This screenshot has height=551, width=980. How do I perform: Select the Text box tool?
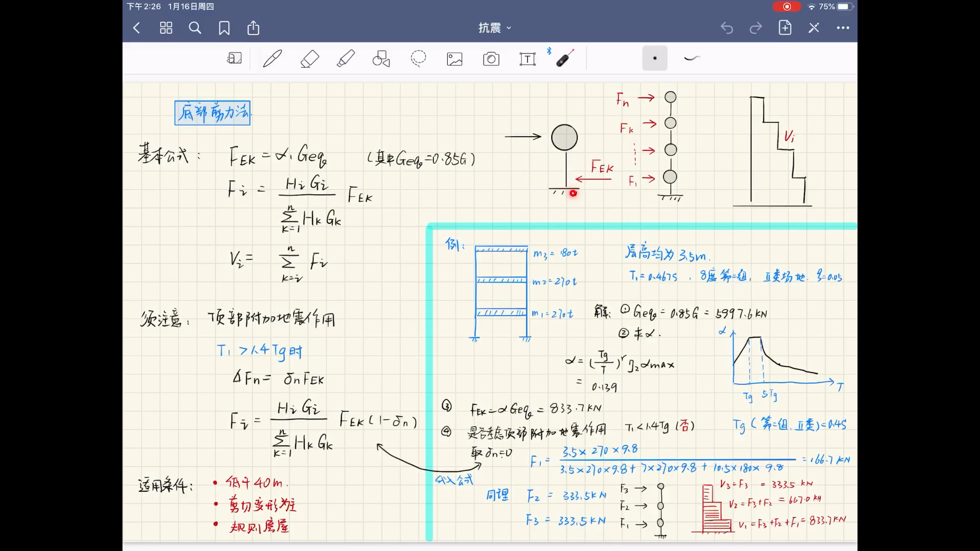pyautogui.click(x=527, y=59)
